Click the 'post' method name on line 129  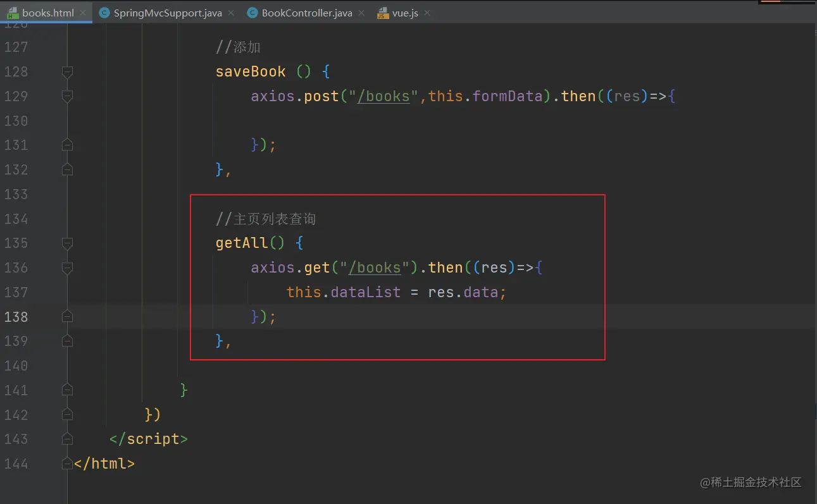coord(321,96)
